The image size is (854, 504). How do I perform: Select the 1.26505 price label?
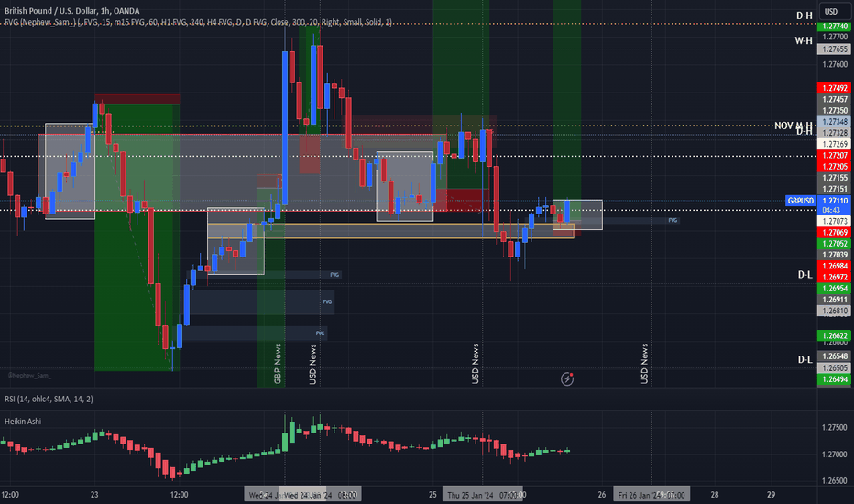click(x=835, y=367)
